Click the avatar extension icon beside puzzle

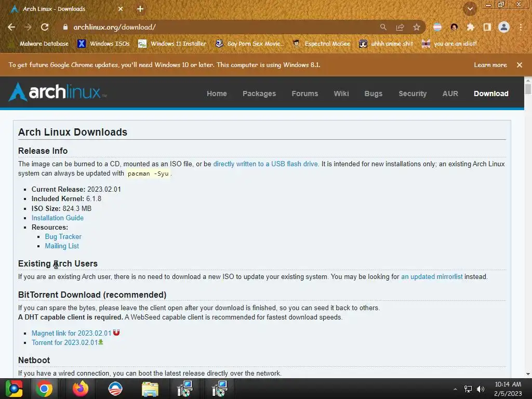coord(454,27)
